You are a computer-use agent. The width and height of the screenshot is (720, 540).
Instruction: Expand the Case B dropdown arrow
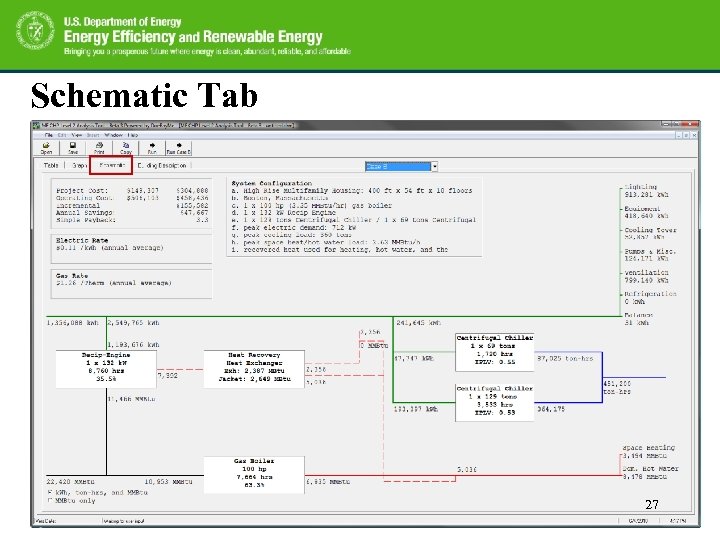tap(434, 166)
